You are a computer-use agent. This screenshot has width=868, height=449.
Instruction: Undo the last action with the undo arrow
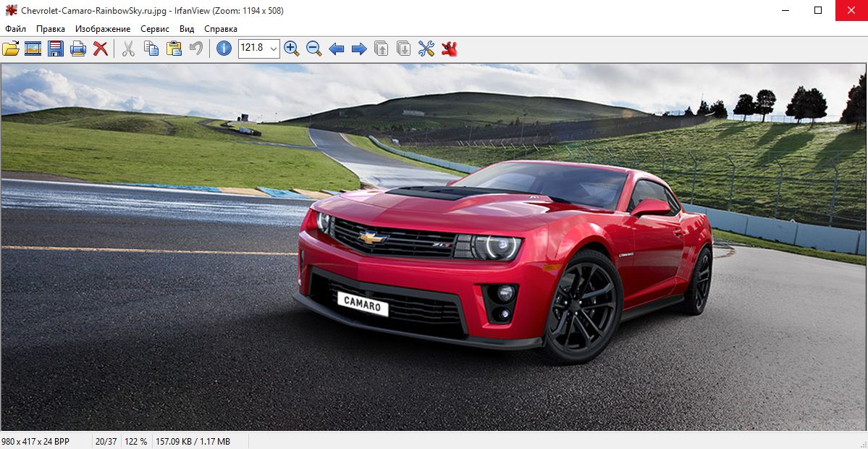click(x=196, y=49)
